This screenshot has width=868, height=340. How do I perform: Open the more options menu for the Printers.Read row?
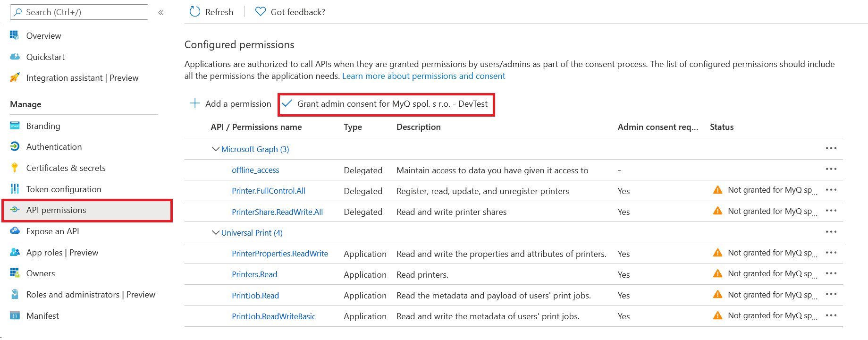pos(831,274)
